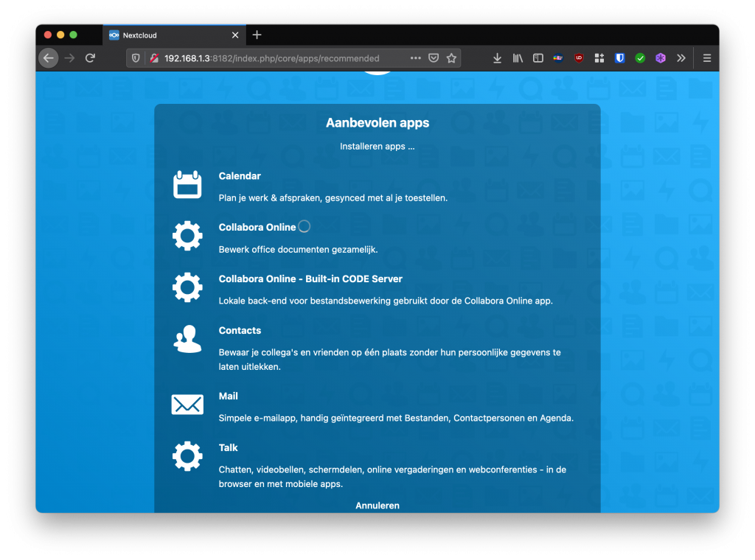This screenshot has height=560, width=755.
Task: Go back using the browser back arrow
Action: point(49,58)
